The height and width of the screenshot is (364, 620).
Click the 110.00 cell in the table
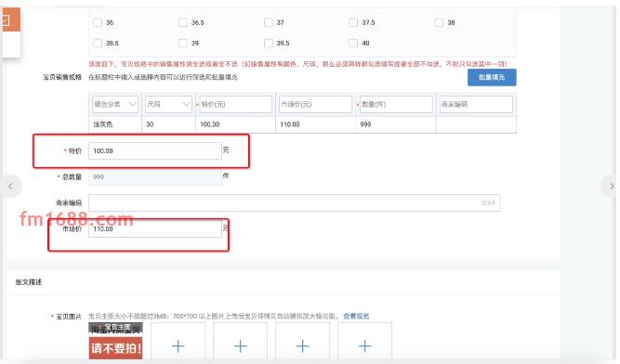[315, 124]
